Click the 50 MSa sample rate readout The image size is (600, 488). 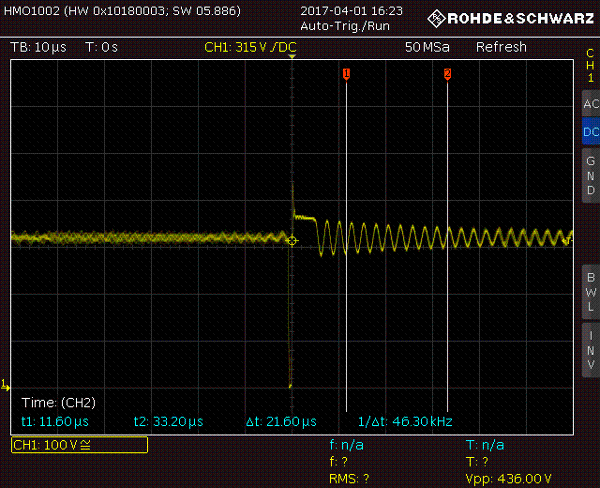(427, 47)
